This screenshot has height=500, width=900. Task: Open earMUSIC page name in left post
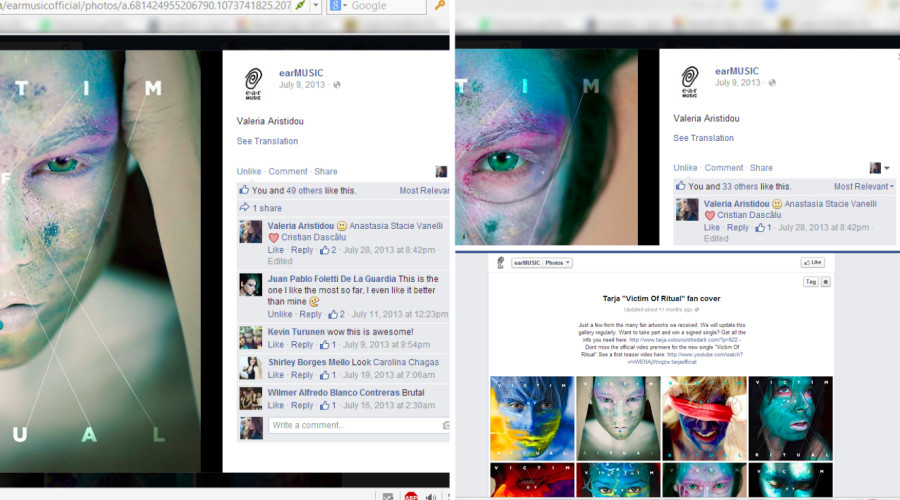pos(301,73)
